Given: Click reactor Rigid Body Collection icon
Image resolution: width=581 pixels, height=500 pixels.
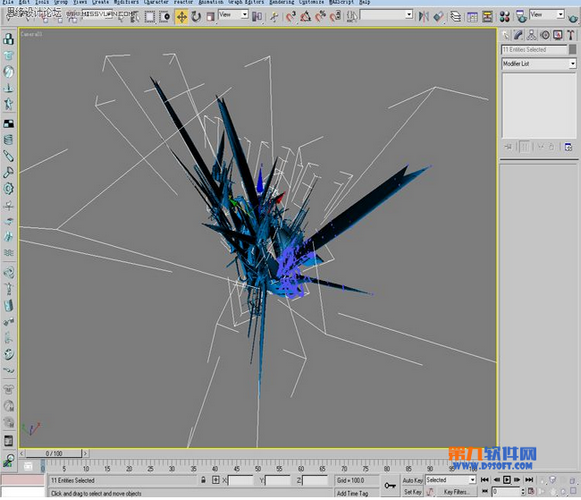Looking at the screenshot, I should click(x=9, y=39).
